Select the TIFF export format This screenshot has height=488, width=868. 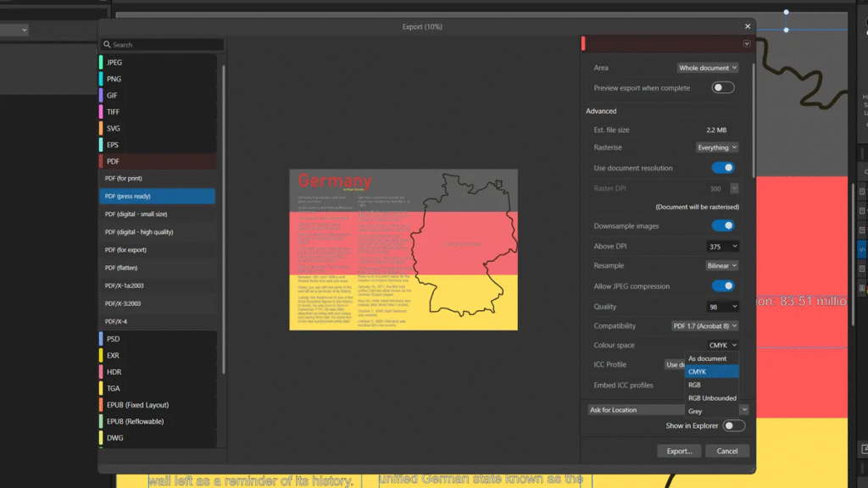tap(114, 112)
